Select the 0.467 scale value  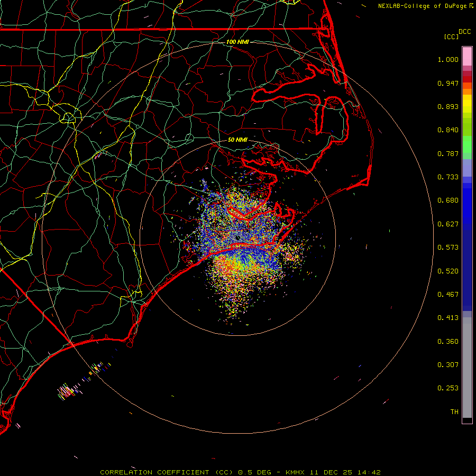448,295
